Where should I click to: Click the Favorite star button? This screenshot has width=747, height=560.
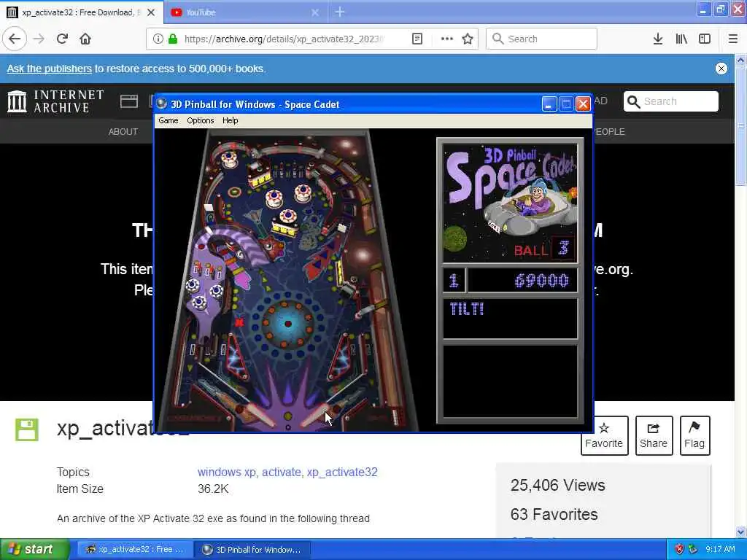click(x=604, y=435)
